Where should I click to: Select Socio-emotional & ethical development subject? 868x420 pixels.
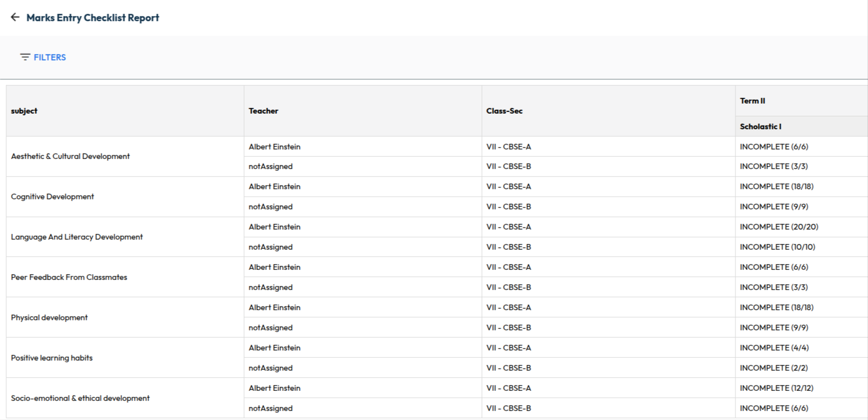(x=80, y=398)
